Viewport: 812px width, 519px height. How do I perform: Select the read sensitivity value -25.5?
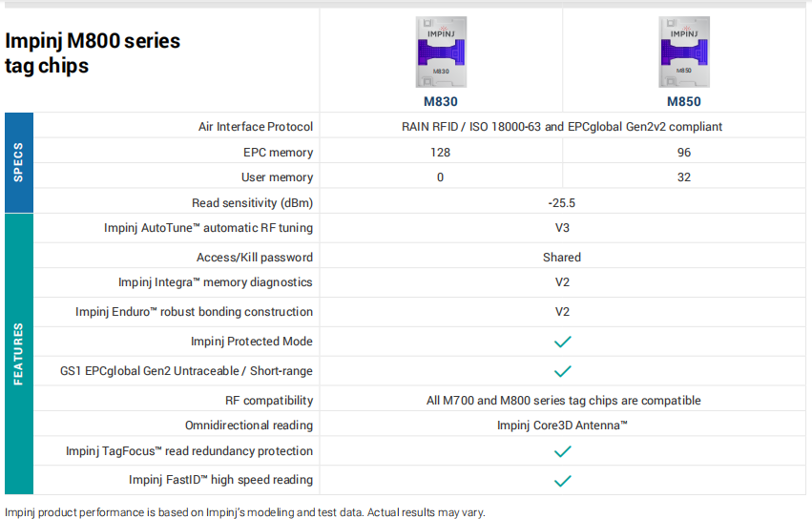click(562, 203)
